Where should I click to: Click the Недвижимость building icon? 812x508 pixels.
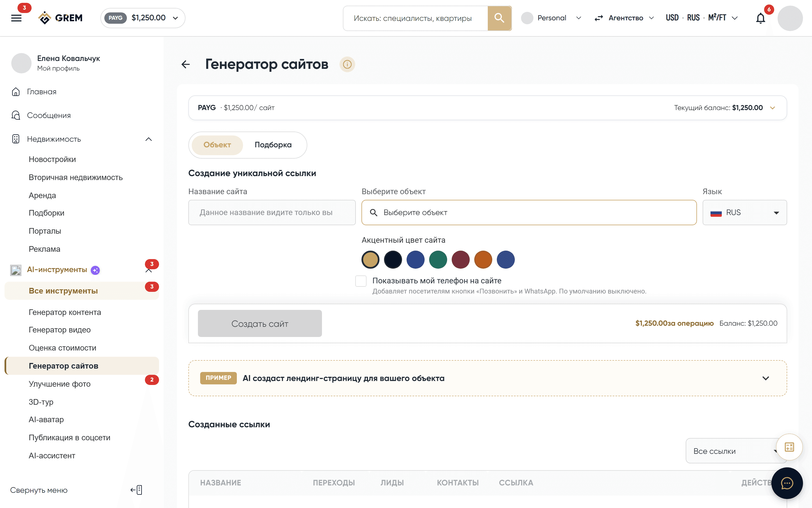pos(16,139)
